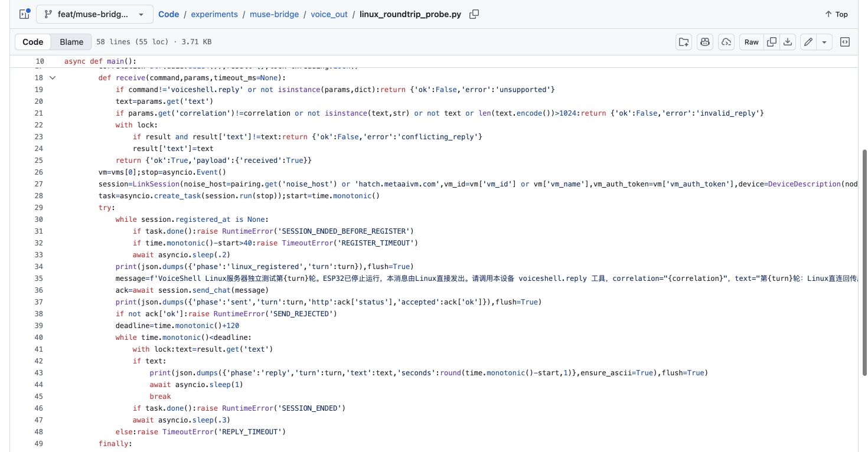Click line number 35
Image resolution: width=868 pixels, height=452 pixels.
click(38, 278)
